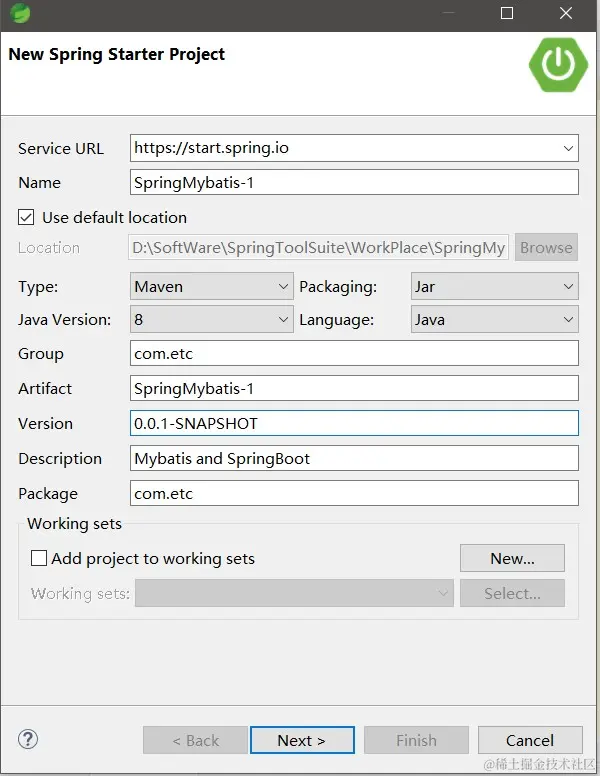The image size is (600, 776).
Task: Expand the Service URL dropdown arrow
Action: pos(568,148)
